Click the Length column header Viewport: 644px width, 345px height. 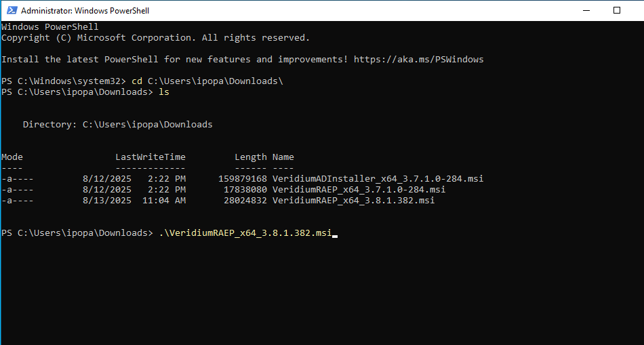click(x=250, y=157)
